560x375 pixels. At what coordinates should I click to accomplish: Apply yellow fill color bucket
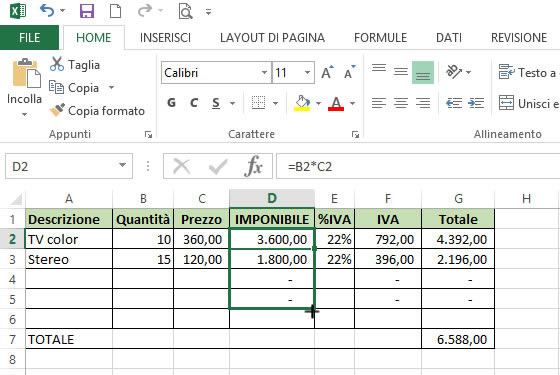(302, 103)
